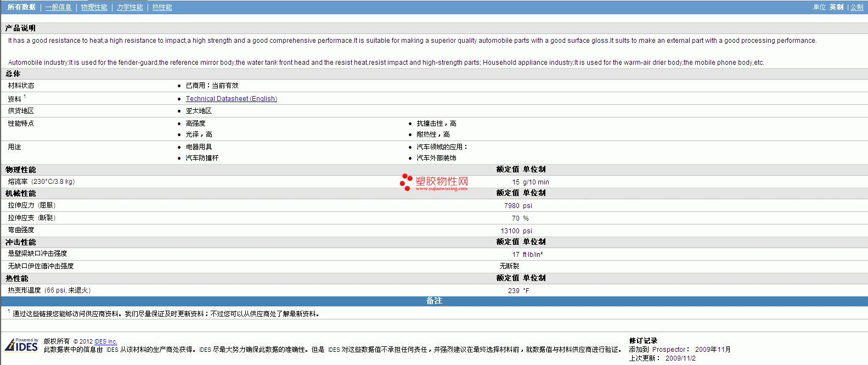The width and height of the screenshot is (868, 365).
Task: Select 英制 units option
Action: 836,7
